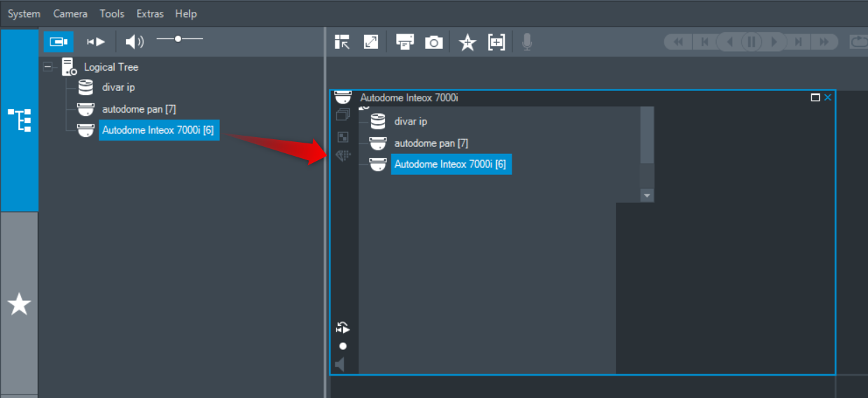868x398 pixels.
Task: Open the Tools menu
Action: [x=112, y=13]
